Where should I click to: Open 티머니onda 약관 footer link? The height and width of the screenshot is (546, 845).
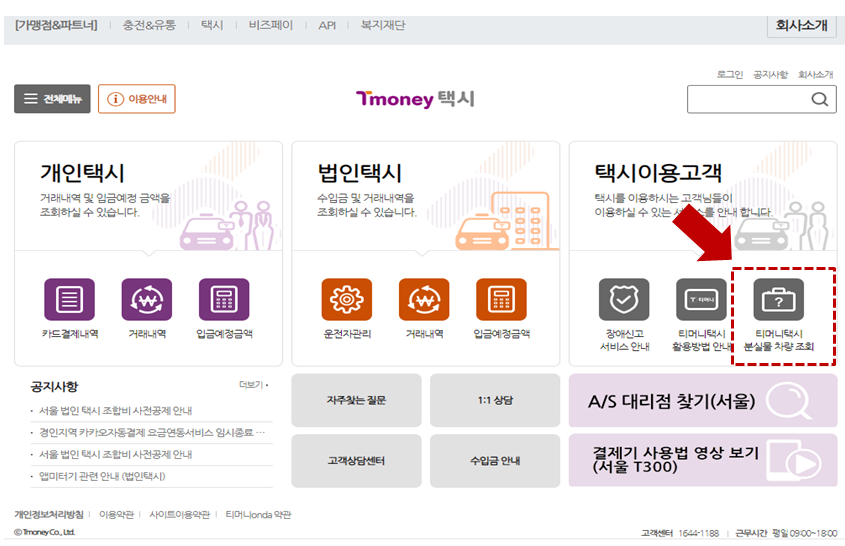258,515
